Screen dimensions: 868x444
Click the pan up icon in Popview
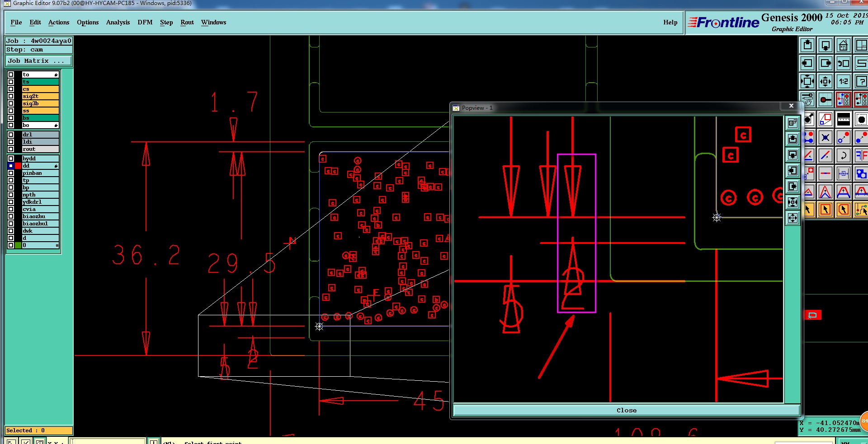tap(793, 139)
